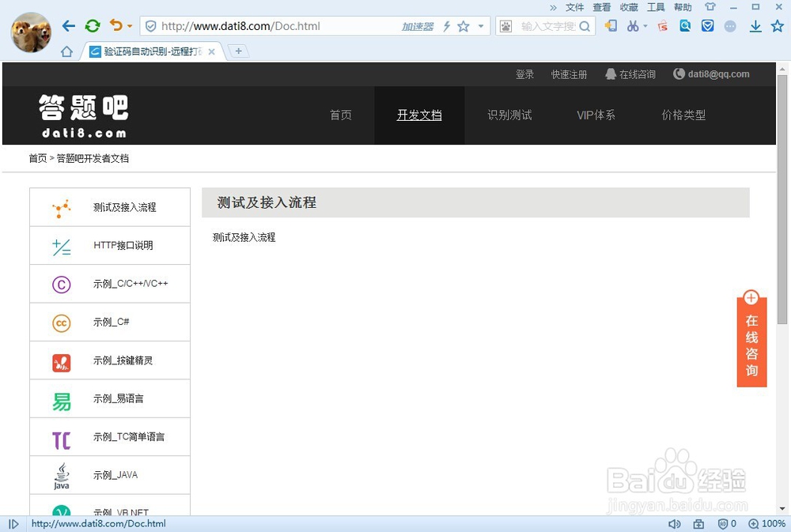Open the downloads arrow icon
The width and height of the screenshot is (791, 532).
pos(755,26)
